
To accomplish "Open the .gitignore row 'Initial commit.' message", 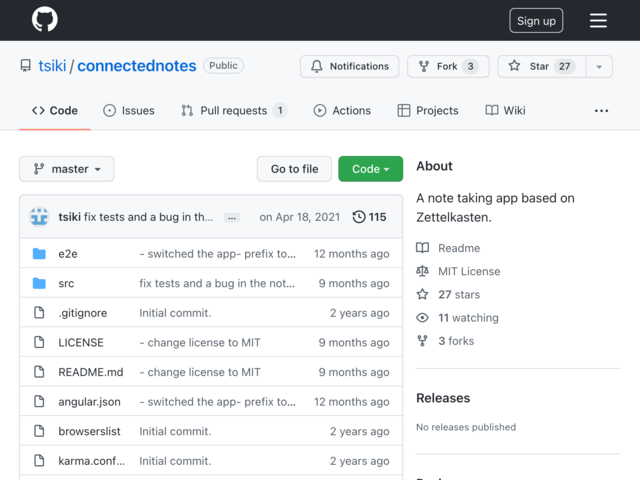I will (175, 313).
